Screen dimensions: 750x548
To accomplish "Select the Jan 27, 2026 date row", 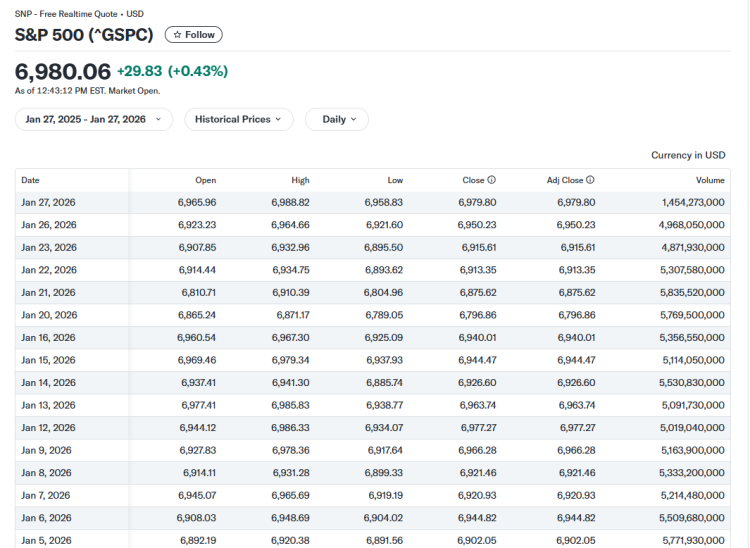I will 48,202.
